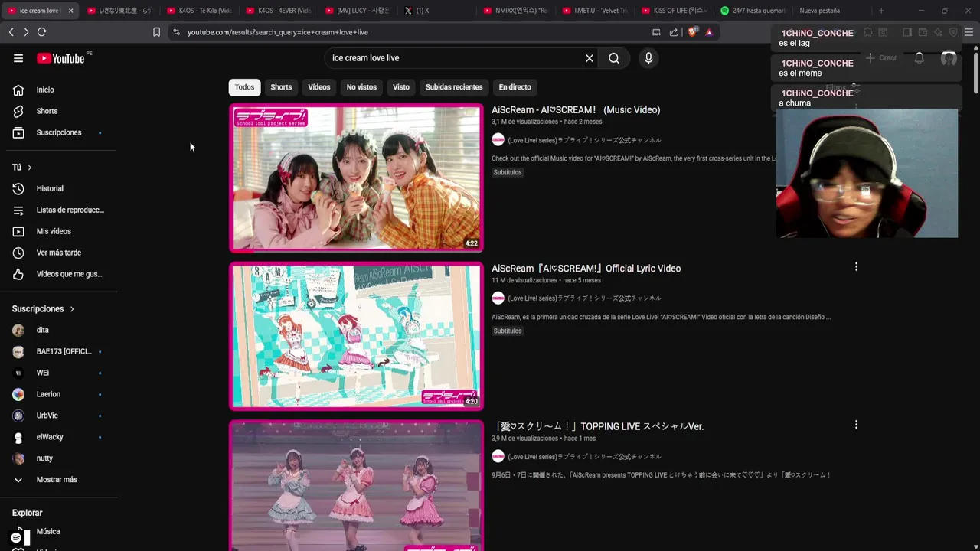The height and width of the screenshot is (551, 980).
Task: Open options for AiScReam Official Lyric Video
Action: pos(856,267)
